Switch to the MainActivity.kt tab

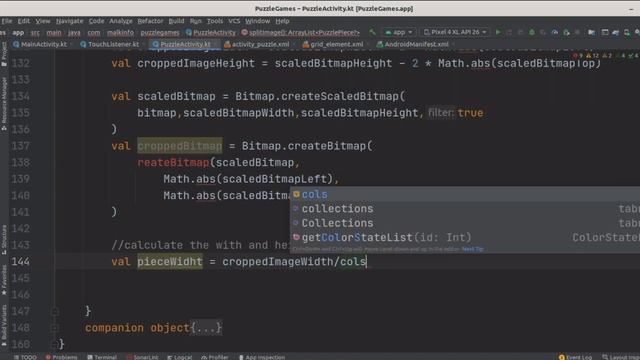(x=43, y=44)
